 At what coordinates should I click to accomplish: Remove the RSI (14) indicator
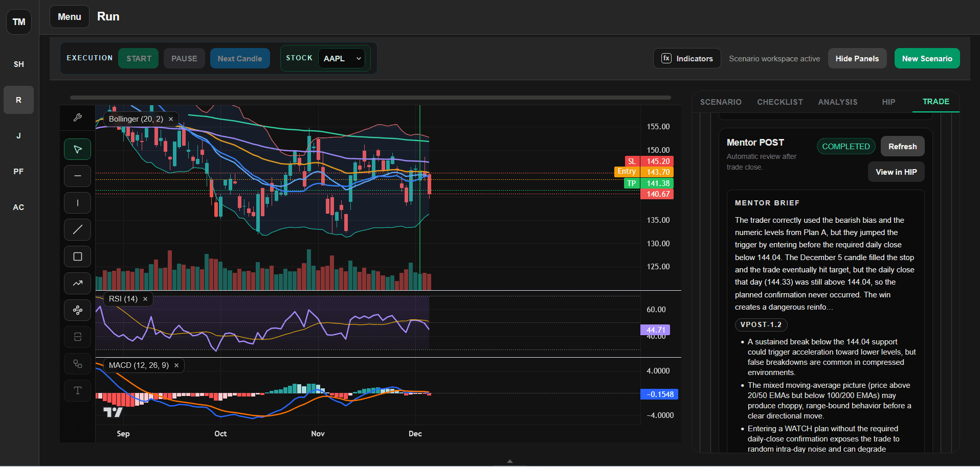(145, 299)
